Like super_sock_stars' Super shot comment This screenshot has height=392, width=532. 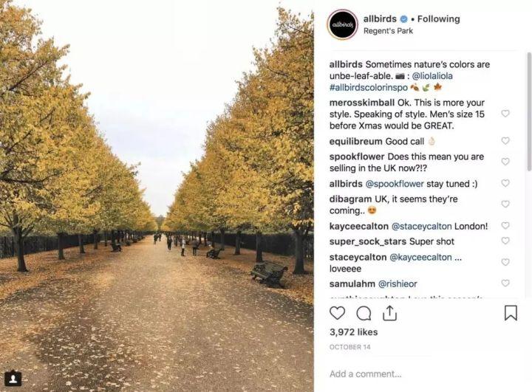point(505,241)
